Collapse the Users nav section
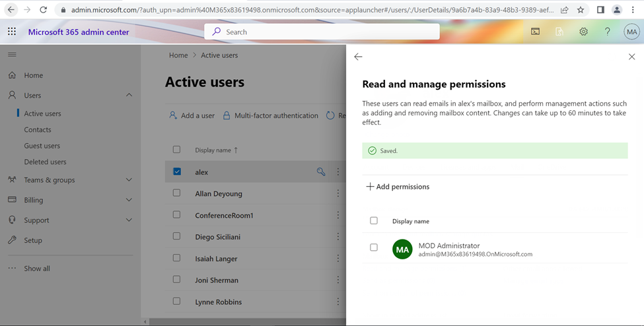The image size is (644, 326). coord(129,95)
